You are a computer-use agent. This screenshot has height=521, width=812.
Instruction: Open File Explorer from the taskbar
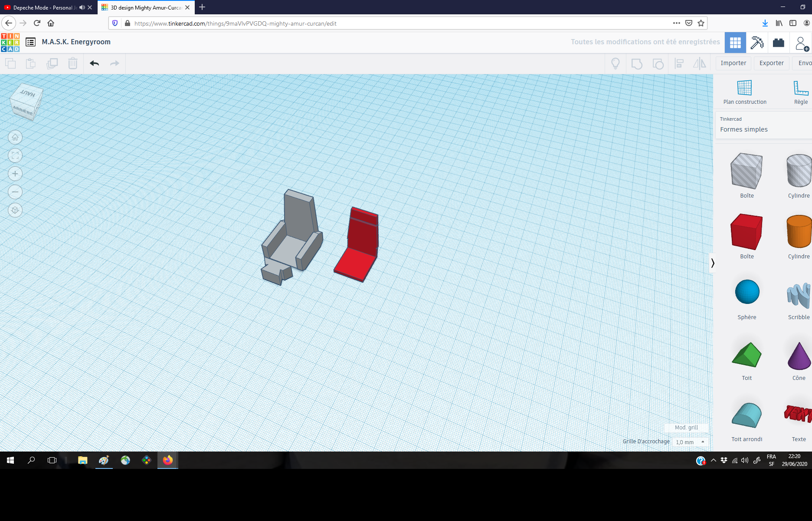(x=82, y=460)
